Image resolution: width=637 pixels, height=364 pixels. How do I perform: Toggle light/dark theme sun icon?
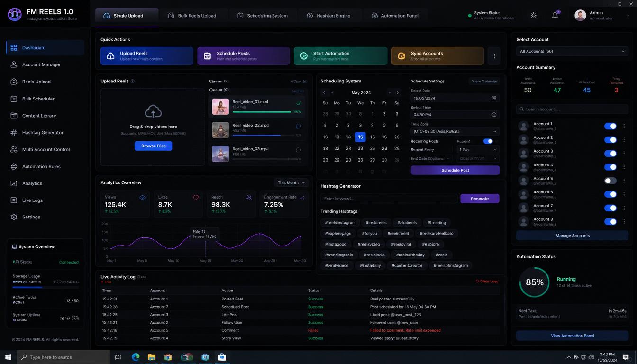(534, 15)
